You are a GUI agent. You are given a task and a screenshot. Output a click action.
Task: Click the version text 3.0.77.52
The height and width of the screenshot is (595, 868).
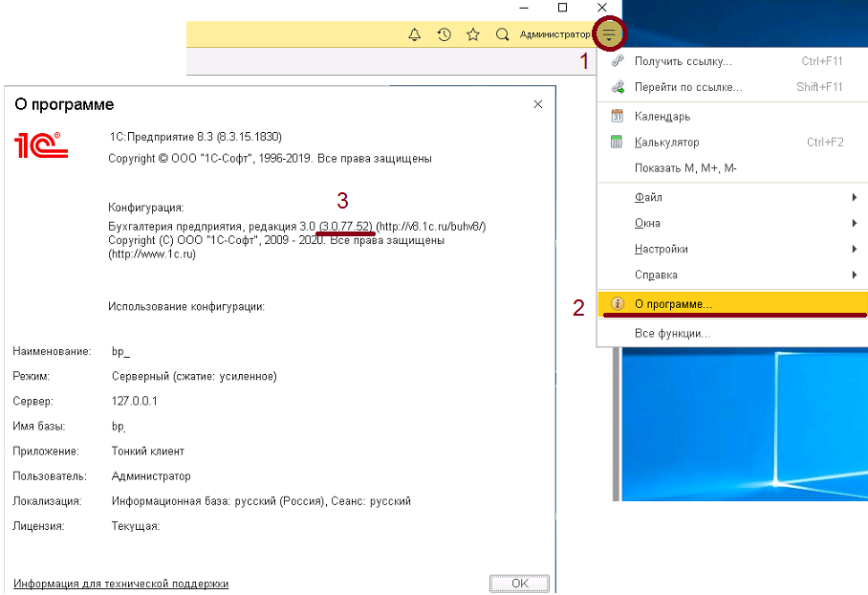tap(345, 227)
